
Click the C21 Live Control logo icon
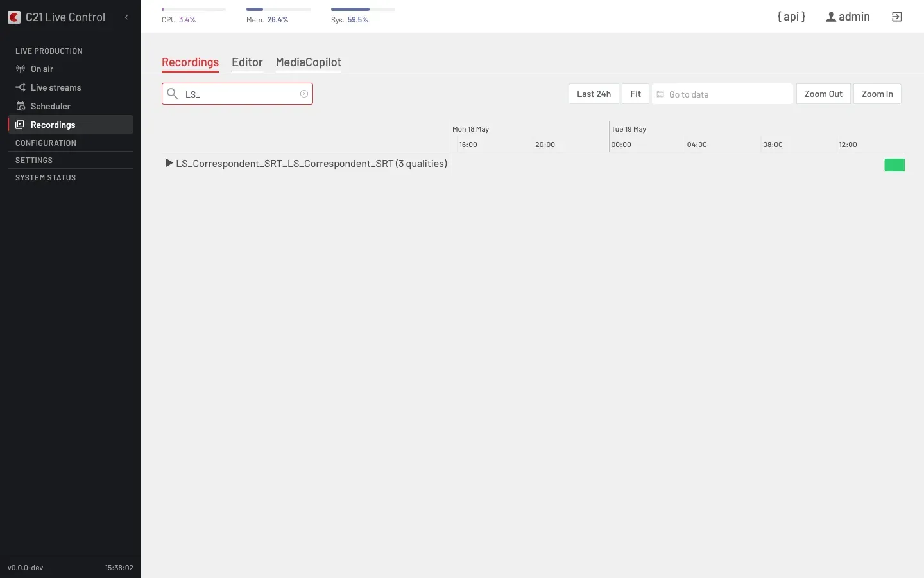tap(14, 17)
